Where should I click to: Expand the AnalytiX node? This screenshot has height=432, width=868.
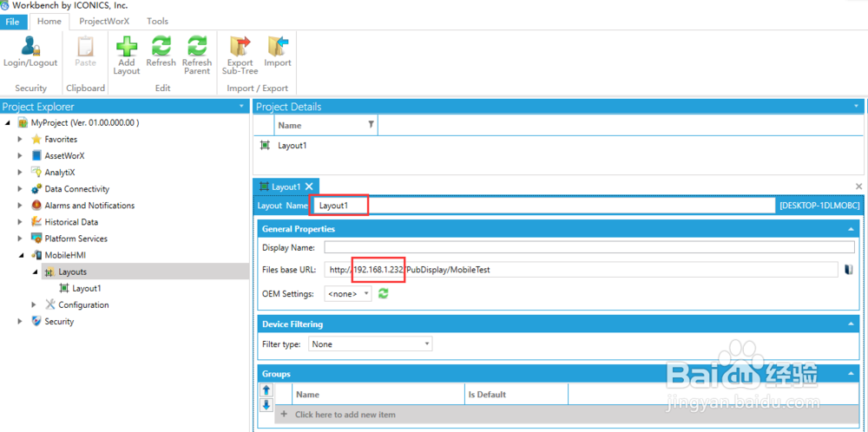tap(21, 173)
